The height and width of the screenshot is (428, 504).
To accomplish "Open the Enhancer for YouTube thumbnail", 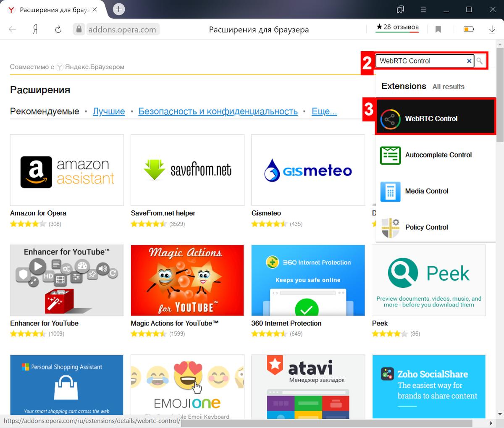I will (67, 280).
